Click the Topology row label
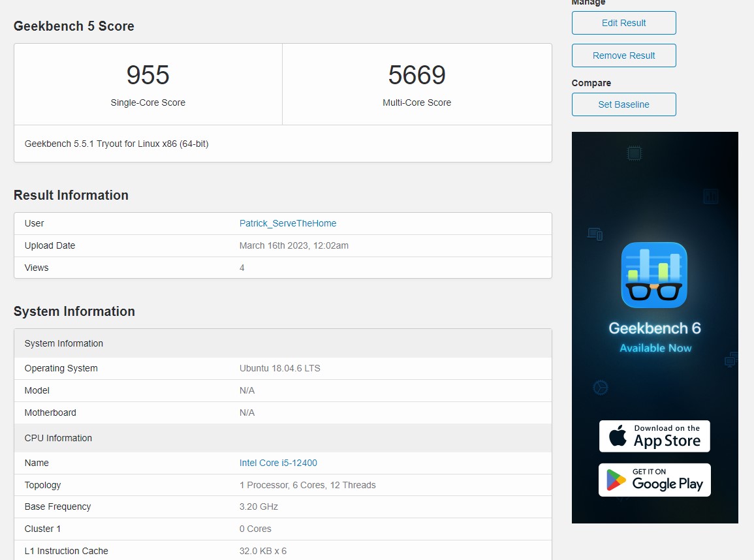The width and height of the screenshot is (754, 560). 43,486
